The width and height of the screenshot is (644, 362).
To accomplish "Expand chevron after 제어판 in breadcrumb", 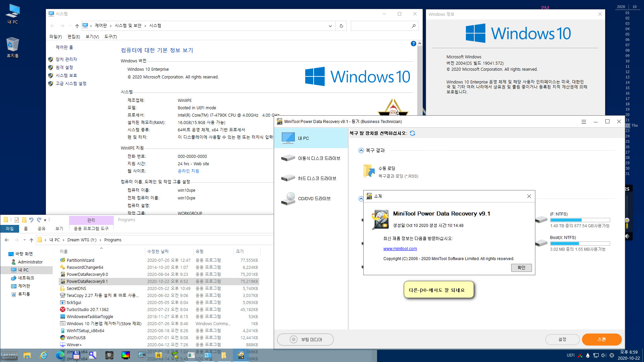I will (x=111, y=26).
